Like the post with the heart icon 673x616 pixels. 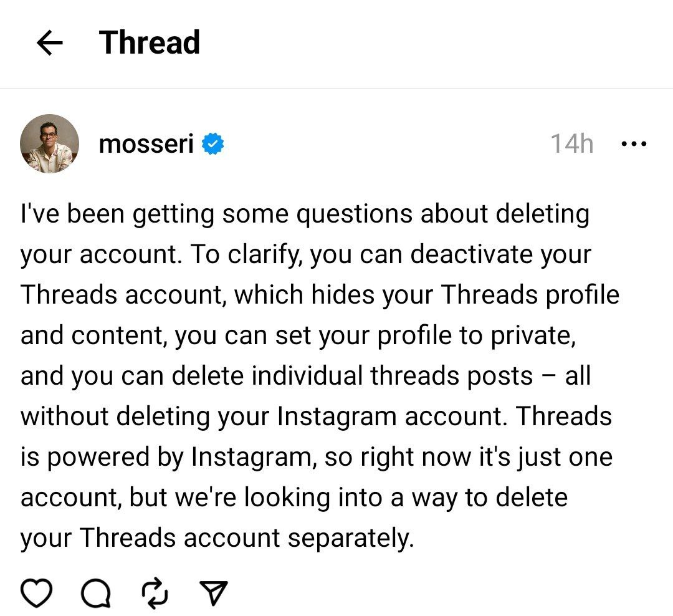point(37,593)
